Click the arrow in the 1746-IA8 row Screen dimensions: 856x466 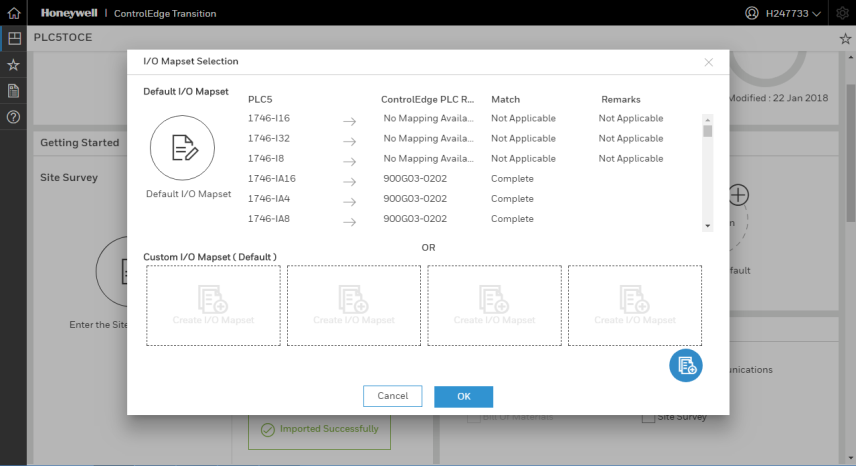(349, 222)
